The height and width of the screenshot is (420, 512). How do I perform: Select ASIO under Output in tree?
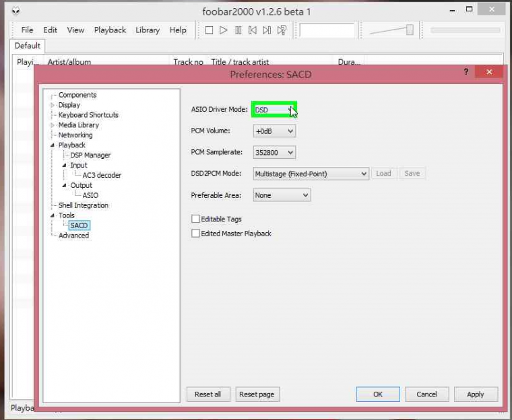pyautogui.click(x=90, y=195)
